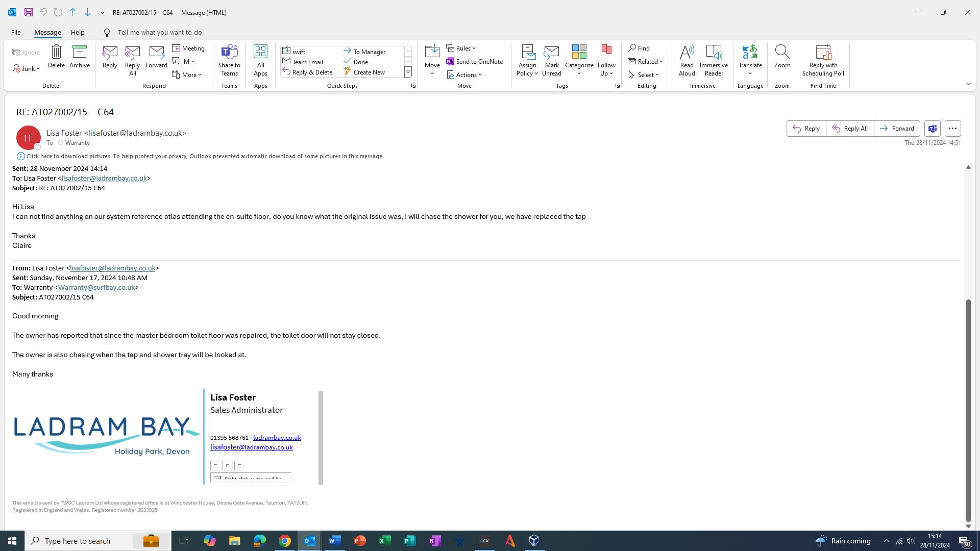Click the Forward icon in Respond group
980x551 pixels.
(156, 52)
